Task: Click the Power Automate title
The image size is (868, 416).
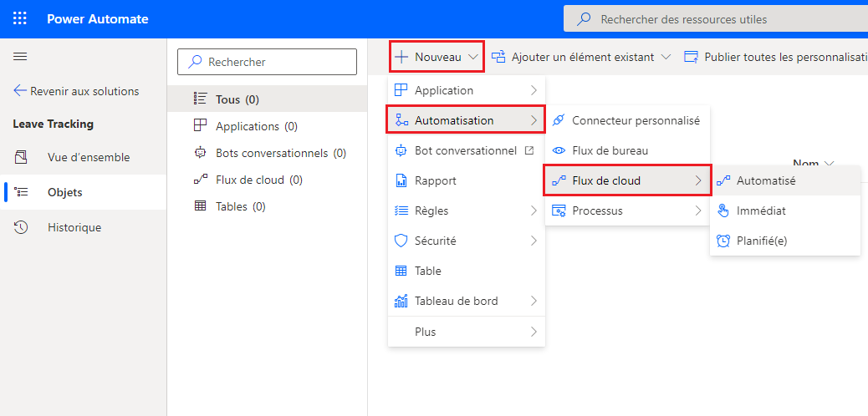Action: [98, 19]
